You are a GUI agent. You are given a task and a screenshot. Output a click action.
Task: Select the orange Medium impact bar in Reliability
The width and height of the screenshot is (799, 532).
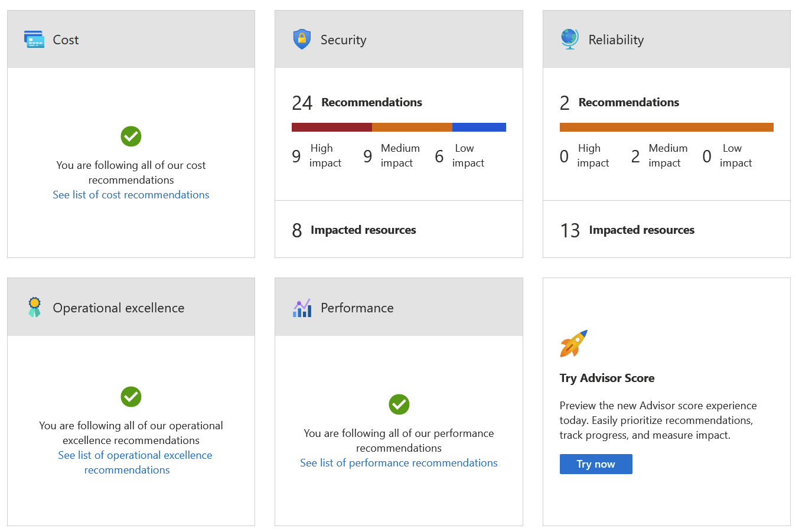(667, 127)
